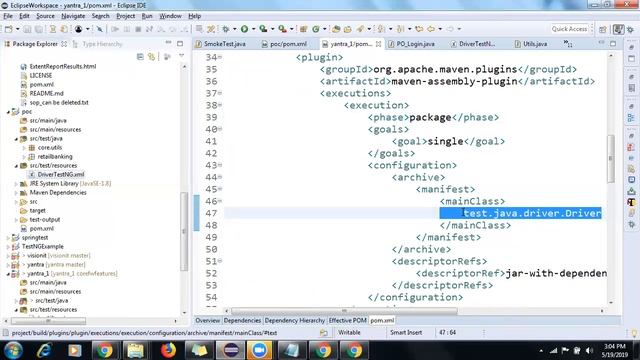Open the File menu
The height and width of the screenshot is (360, 640).
click(x=8, y=16)
